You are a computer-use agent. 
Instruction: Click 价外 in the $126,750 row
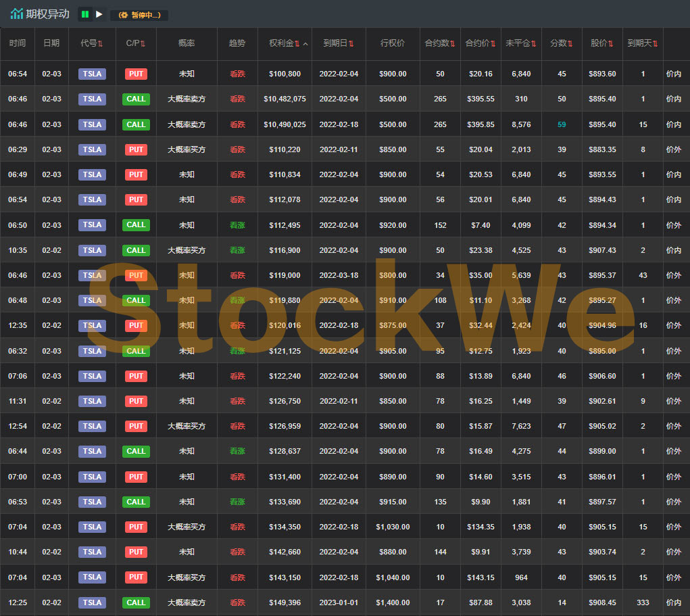tap(674, 401)
